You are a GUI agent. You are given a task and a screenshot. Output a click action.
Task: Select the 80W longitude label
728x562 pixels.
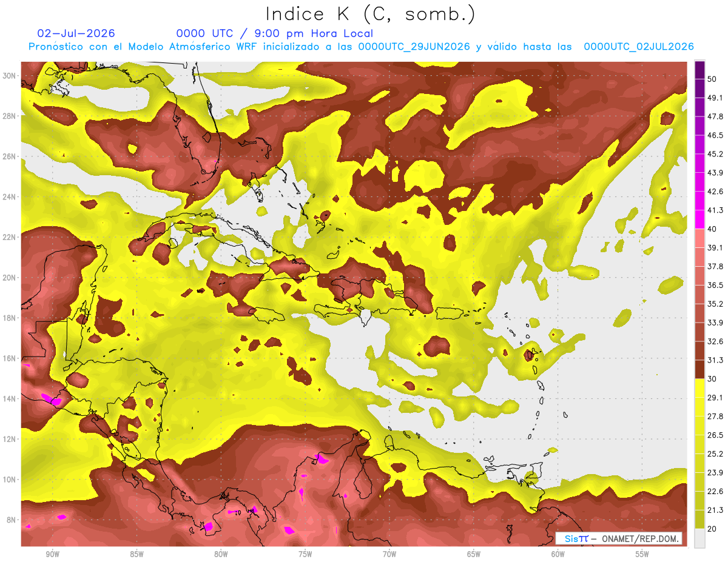(221, 554)
